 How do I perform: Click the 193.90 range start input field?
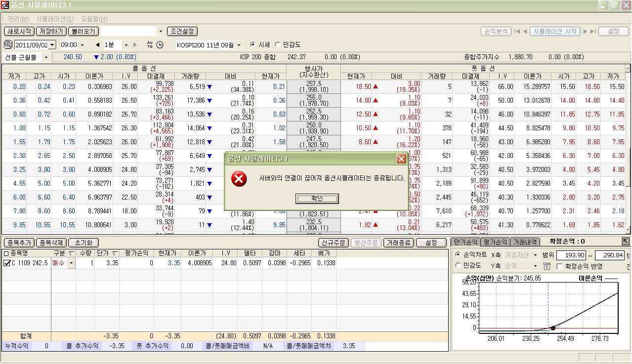[571, 255]
